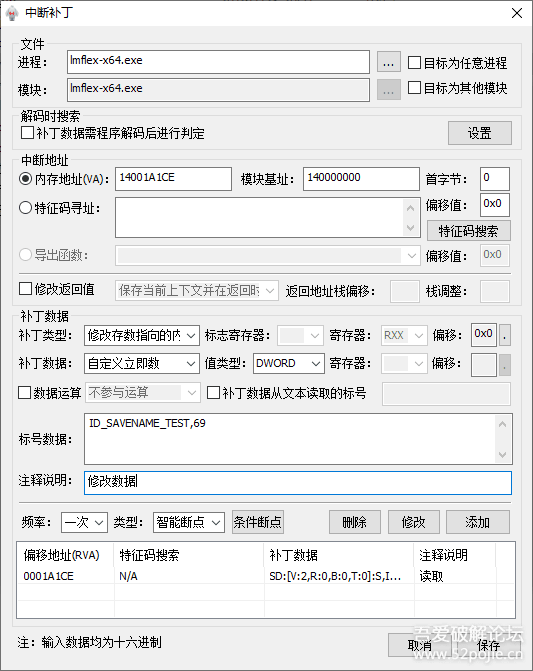Click the 删除 button

(355, 522)
